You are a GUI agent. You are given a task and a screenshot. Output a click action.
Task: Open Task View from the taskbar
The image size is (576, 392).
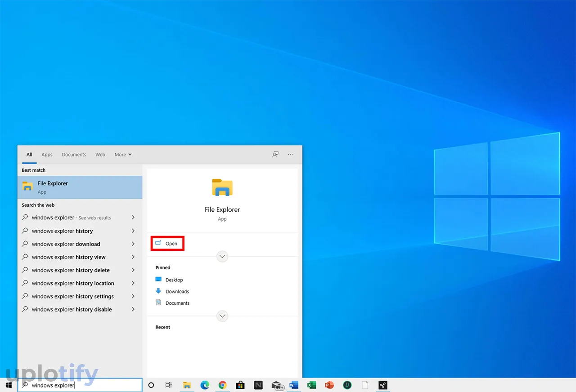click(168, 385)
